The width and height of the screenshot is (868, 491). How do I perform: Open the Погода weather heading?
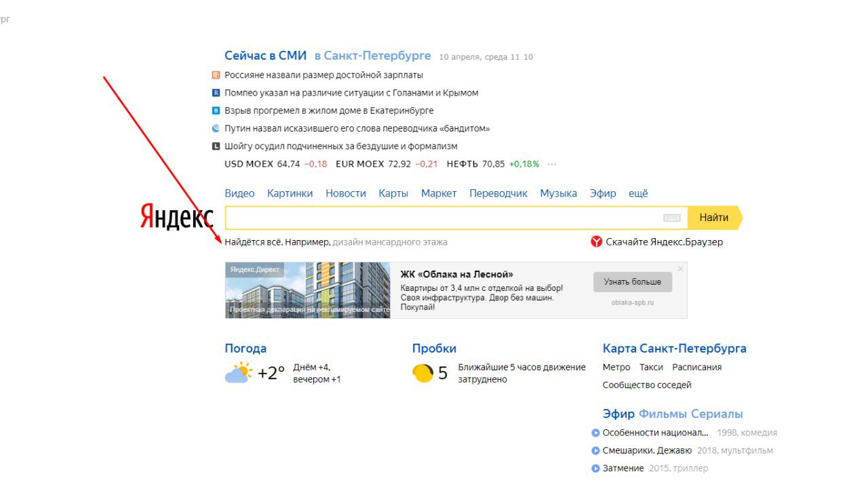245,349
